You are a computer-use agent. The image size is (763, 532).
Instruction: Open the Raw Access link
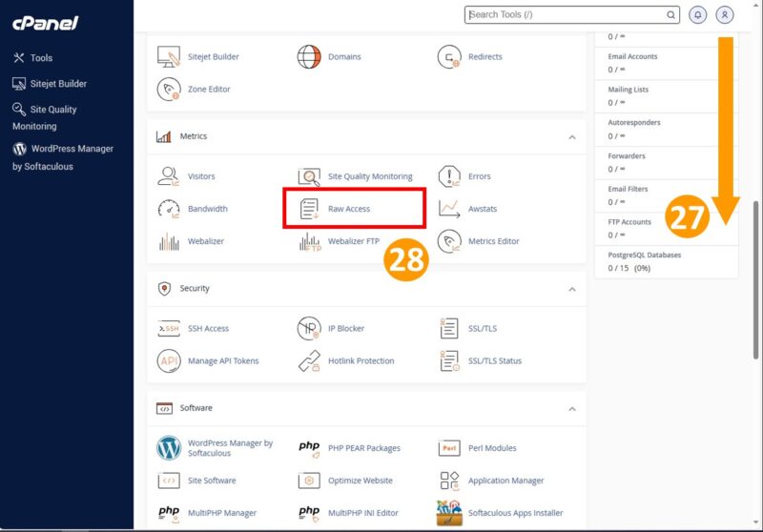click(x=349, y=209)
